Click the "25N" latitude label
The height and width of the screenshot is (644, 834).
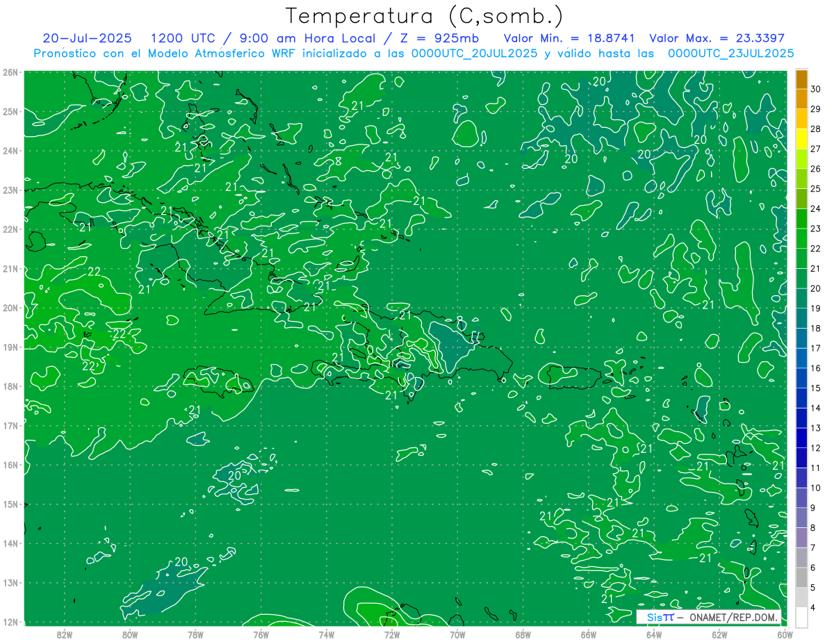pos(10,111)
